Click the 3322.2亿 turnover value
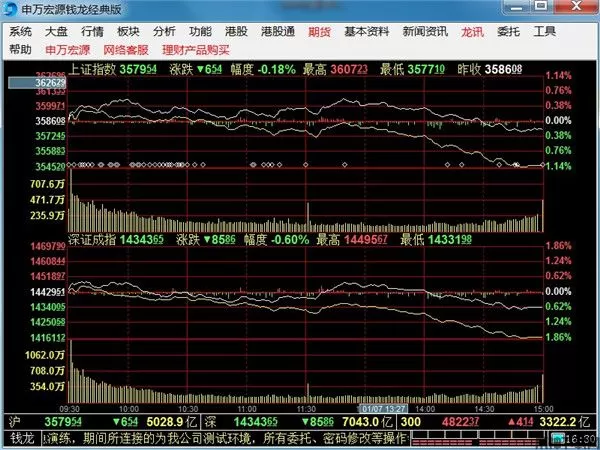The width and height of the screenshot is (600, 450). (564, 422)
